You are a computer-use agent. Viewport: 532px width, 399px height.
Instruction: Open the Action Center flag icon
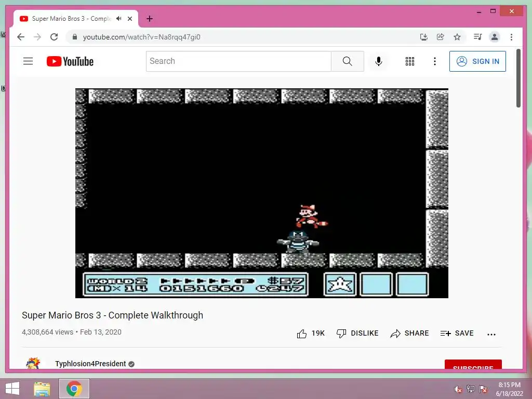483,389
